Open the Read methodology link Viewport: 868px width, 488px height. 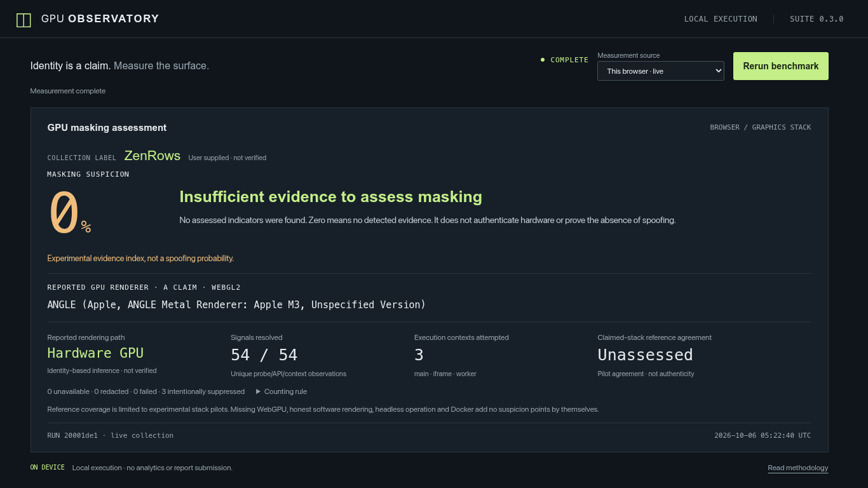pyautogui.click(x=797, y=468)
